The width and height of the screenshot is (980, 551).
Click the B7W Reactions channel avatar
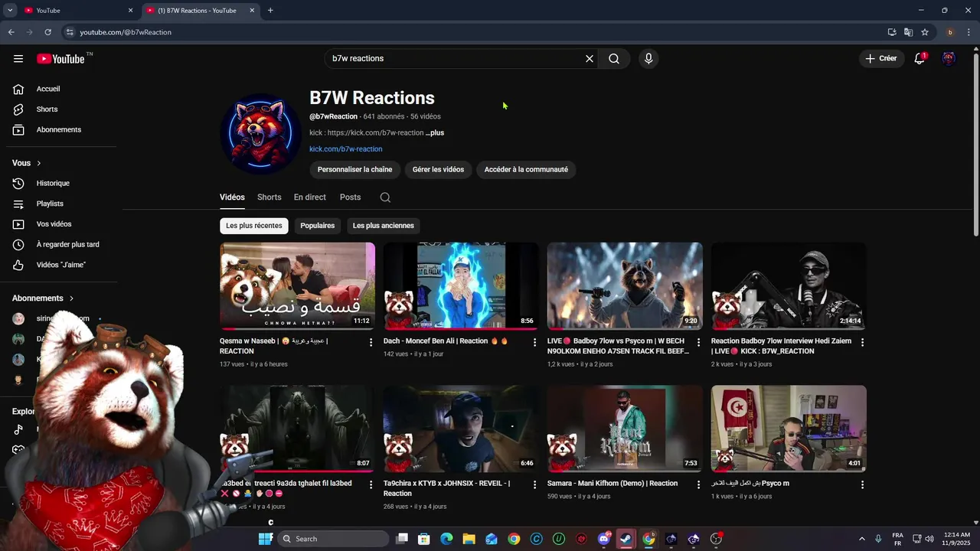[260, 134]
